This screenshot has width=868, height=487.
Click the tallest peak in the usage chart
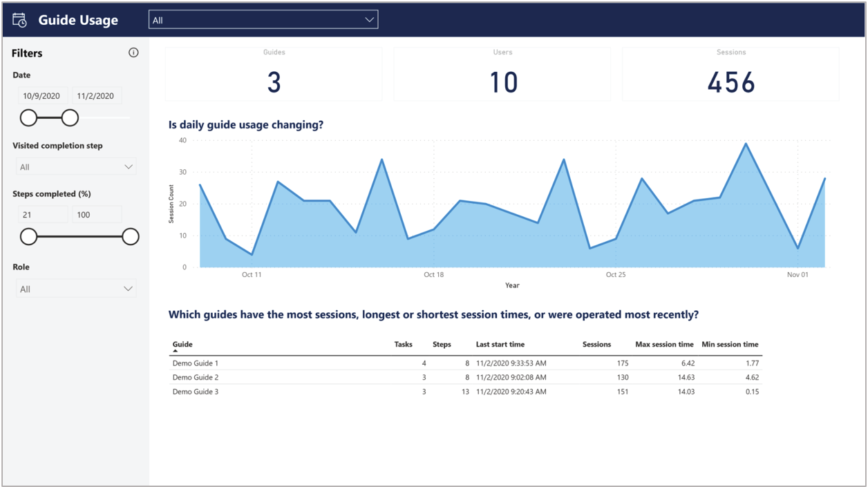tap(746, 144)
